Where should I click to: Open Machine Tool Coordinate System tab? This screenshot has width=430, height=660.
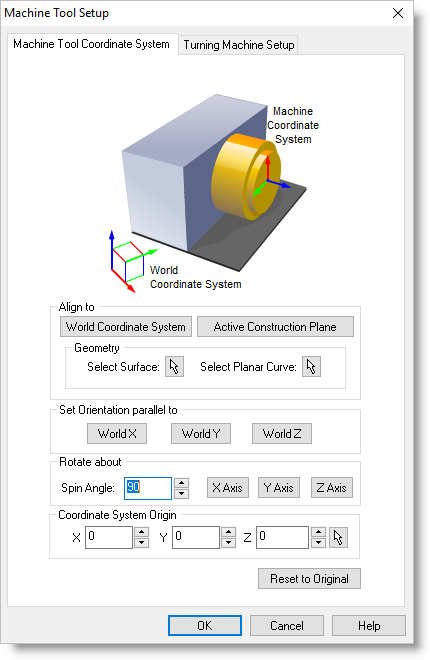[92, 44]
